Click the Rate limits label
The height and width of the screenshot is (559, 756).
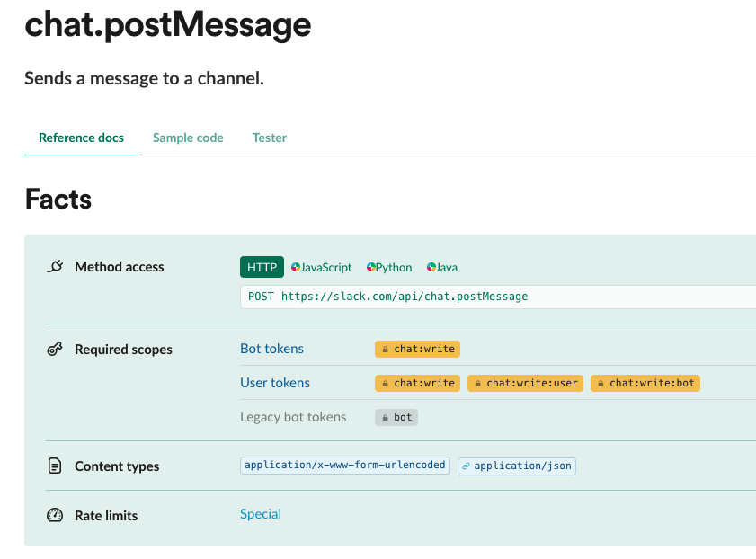click(106, 516)
